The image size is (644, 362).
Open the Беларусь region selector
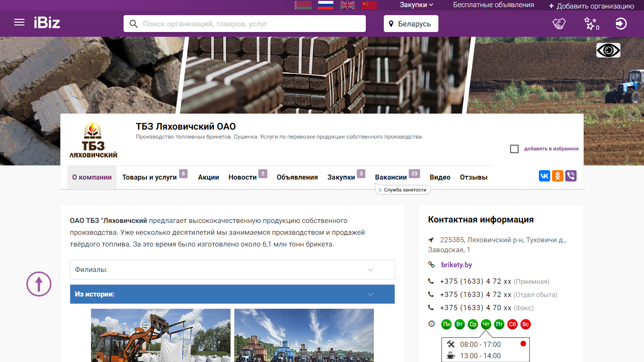411,24
